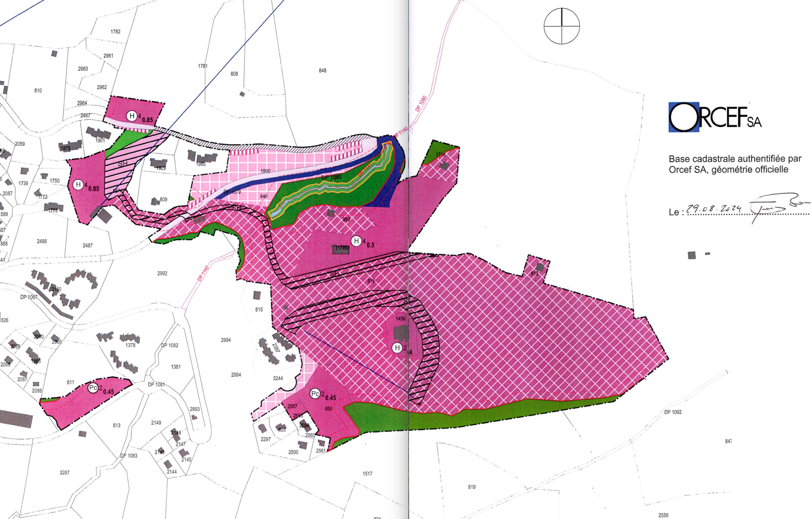Click the parcel 1517 label
812x519 pixels.
coord(367,474)
